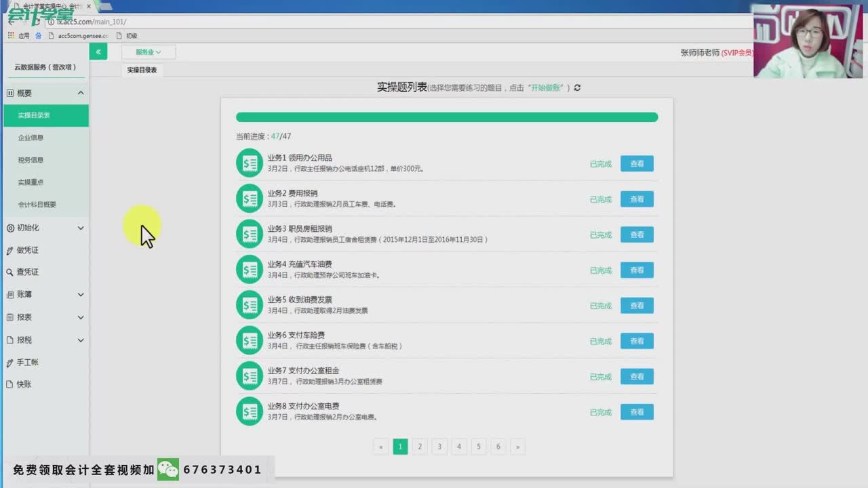Click the green receipt icon for 业务4 充值汽车油费
868x488 pixels.
point(249,270)
